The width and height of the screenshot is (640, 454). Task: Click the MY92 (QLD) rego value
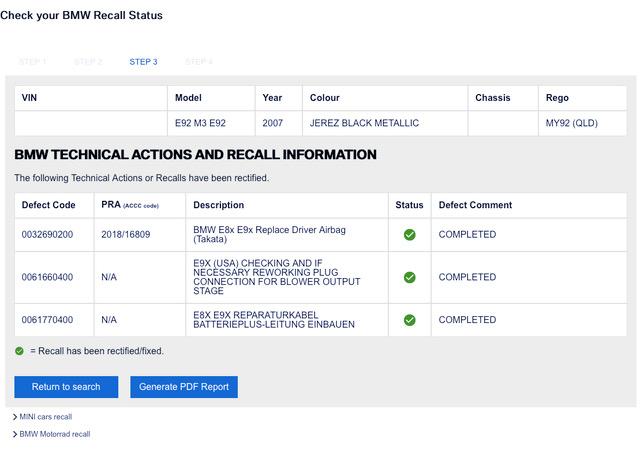coord(572,123)
